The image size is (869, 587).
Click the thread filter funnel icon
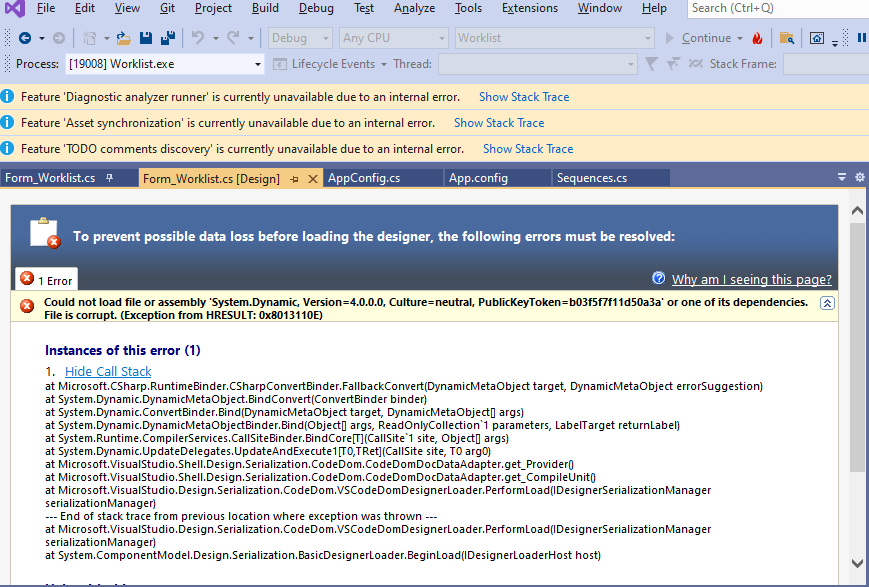tap(652, 64)
